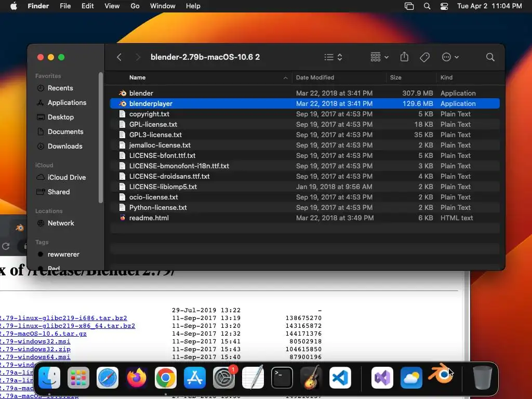Click the Finder forward arrow
The height and width of the screenshot is (399, 532).
[x=138, y=57]
